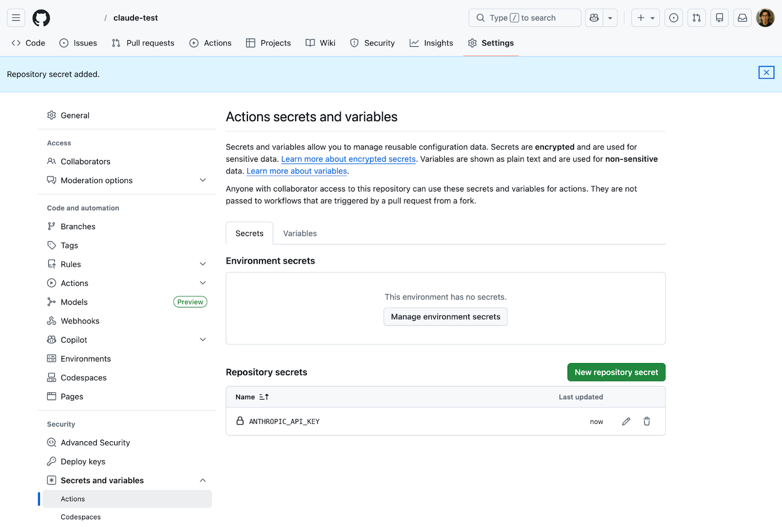Expand the Rules sidebar section
Image resolution: width=782 pixels, height=532 pixels.
click(203, 264)
